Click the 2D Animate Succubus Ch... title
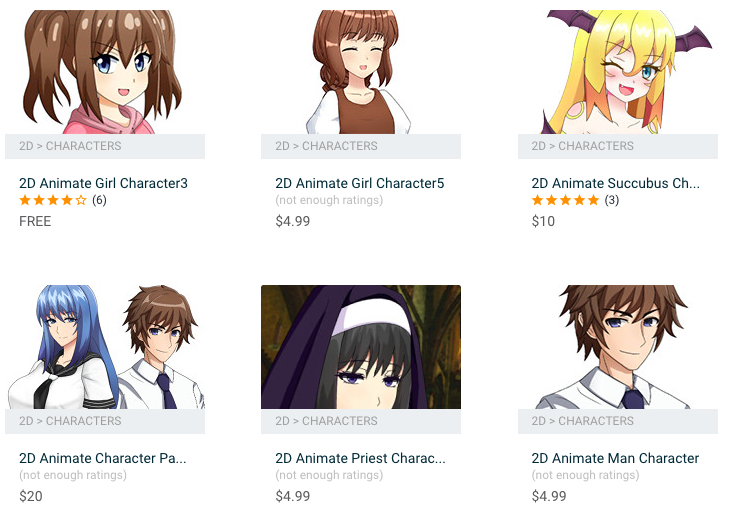732x511 pixels. 615,183
